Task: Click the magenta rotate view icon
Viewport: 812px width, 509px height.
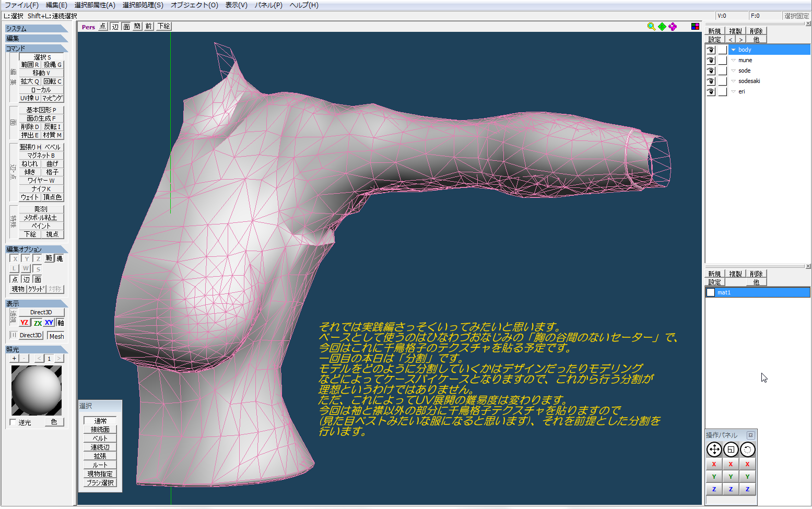Action: tap(673, 27)
